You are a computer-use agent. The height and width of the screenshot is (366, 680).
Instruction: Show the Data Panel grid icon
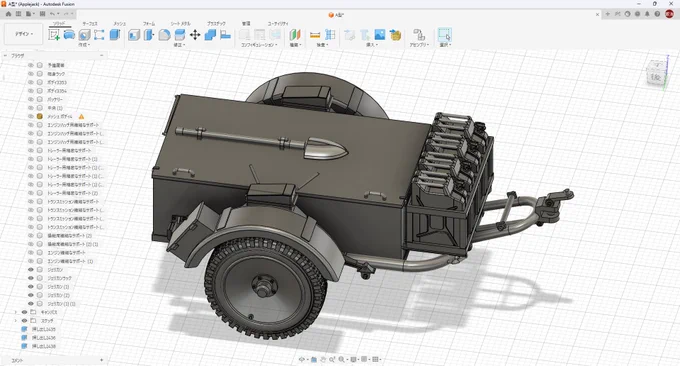(x=18, y=14)
